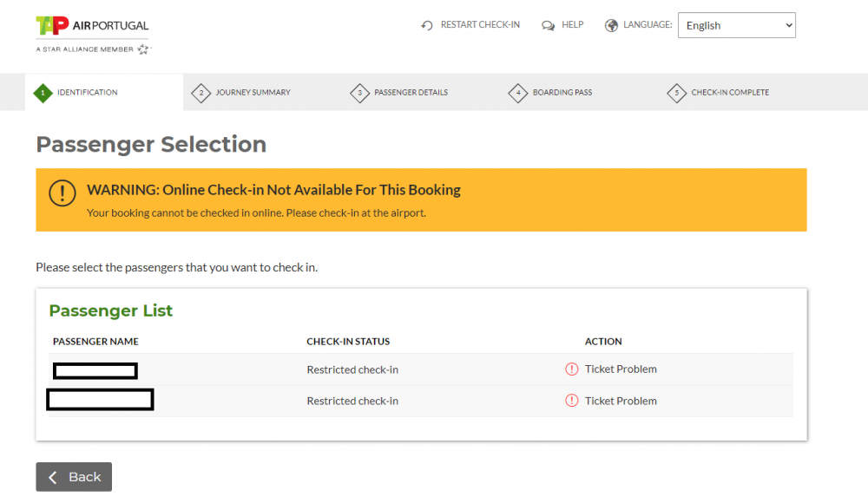Click the Action column header

(603, 342)
